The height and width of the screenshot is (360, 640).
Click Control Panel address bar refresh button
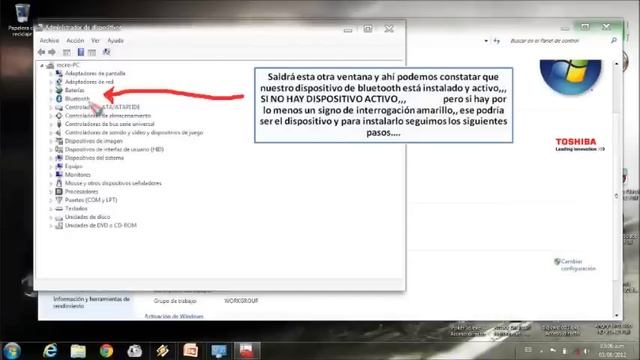click(496, 41)
